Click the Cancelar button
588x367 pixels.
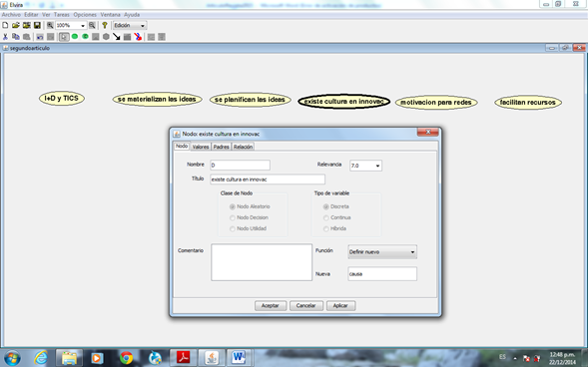[x=306, y=305]
